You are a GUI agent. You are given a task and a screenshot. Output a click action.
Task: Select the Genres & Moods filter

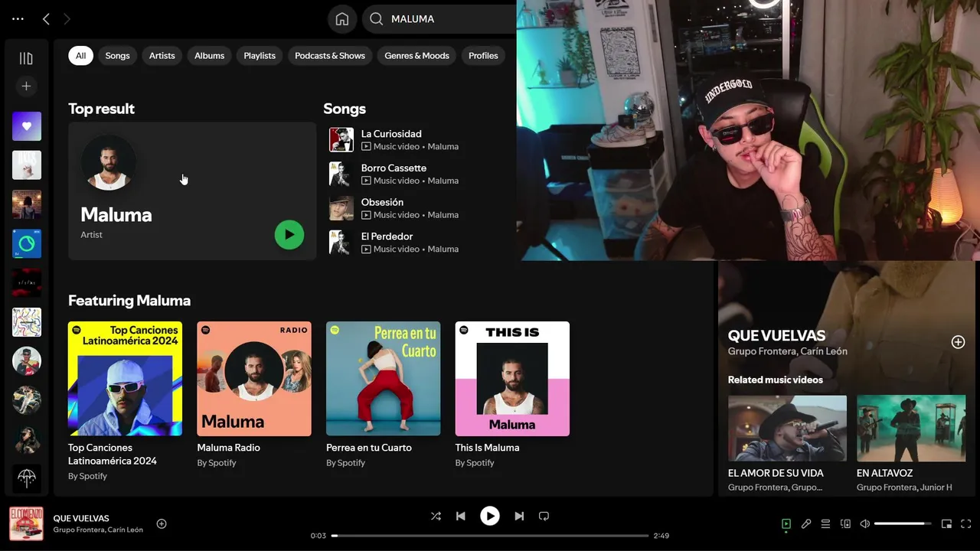(x=417, y=56)
